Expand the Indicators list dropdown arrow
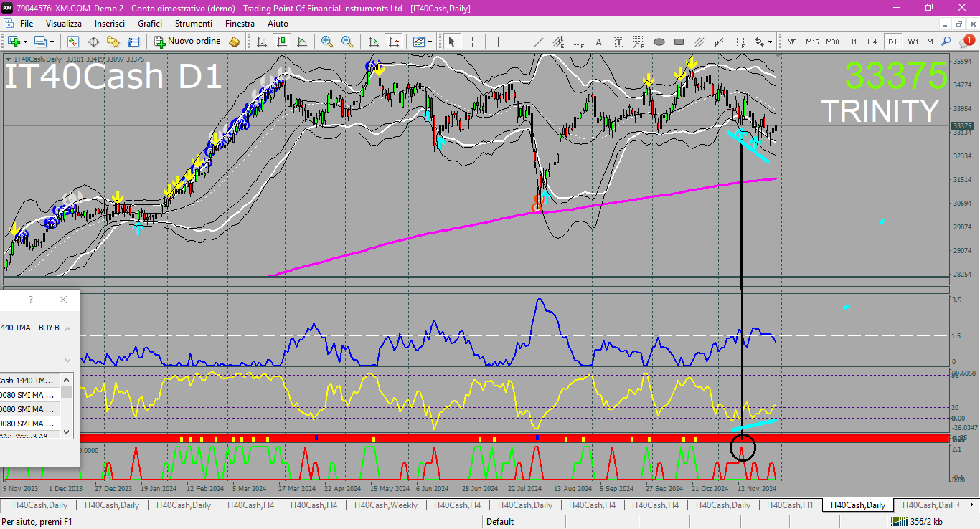Viewport: 980px width, 529px height. pyautogui.click(x=430, y=42)
